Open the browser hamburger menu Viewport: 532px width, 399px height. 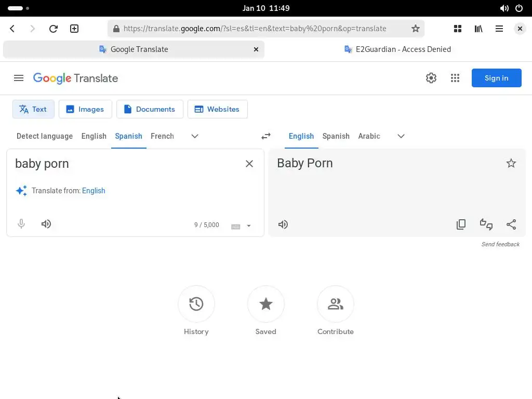coord(499,29)
